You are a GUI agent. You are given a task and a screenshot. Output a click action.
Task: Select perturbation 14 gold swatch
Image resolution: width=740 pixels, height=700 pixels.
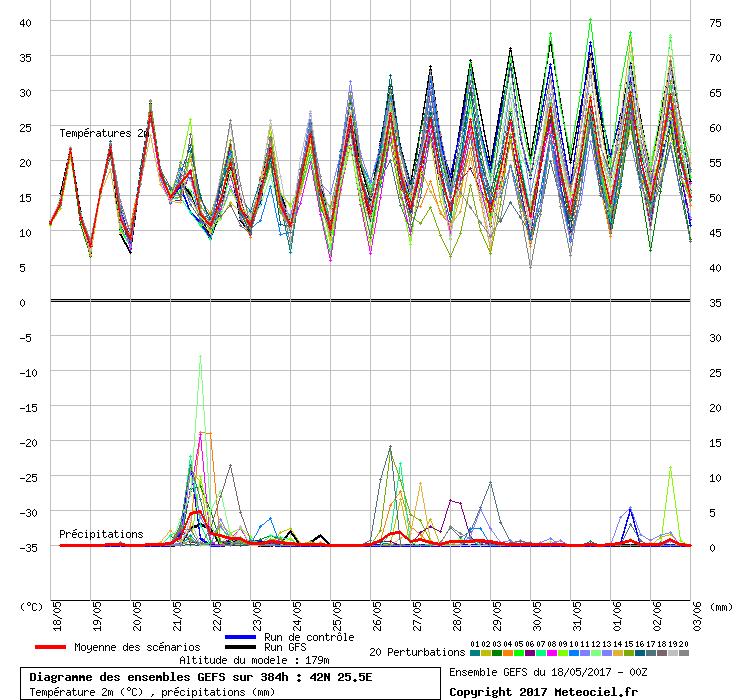pos(618,653)
